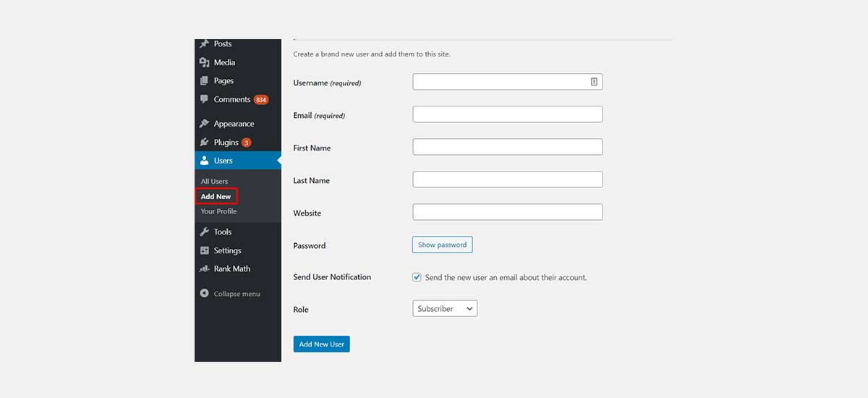Click 'Send the new user an email' text
Viewport: 868px width, 398px height.
pos(506,277)
